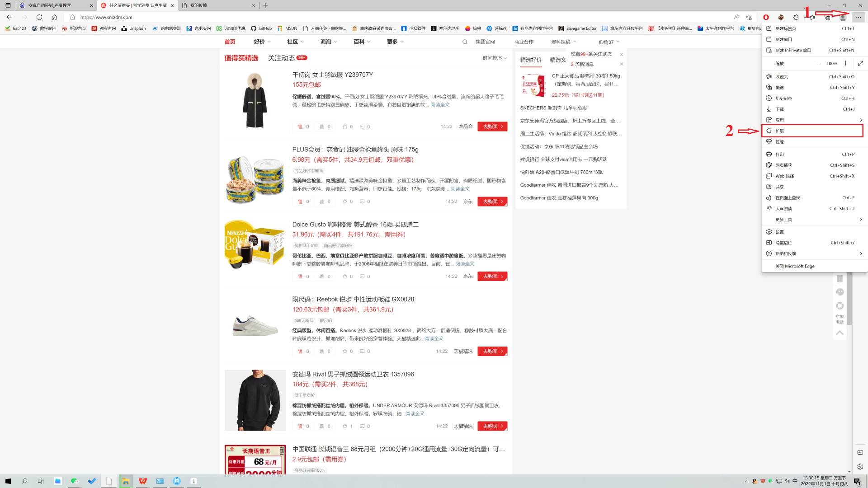The width and height of the screenshot is (868, 488).
Task: Click 去购买 for the 千仞岗 羽绒服 deal
Action: point(492,127)
